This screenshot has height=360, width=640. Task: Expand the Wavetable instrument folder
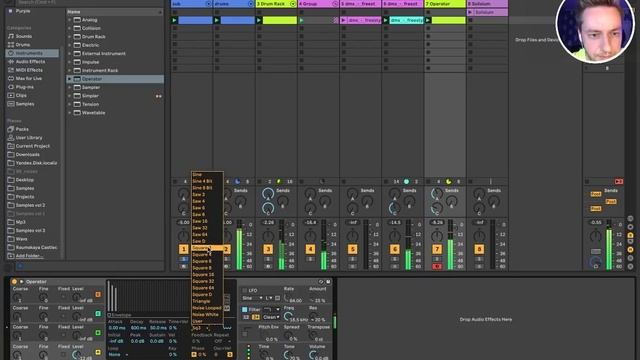tap(70, 113)
